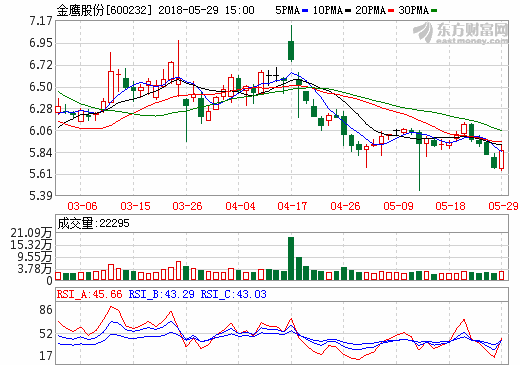Select the 04-04 date marker

pos(240,206)
